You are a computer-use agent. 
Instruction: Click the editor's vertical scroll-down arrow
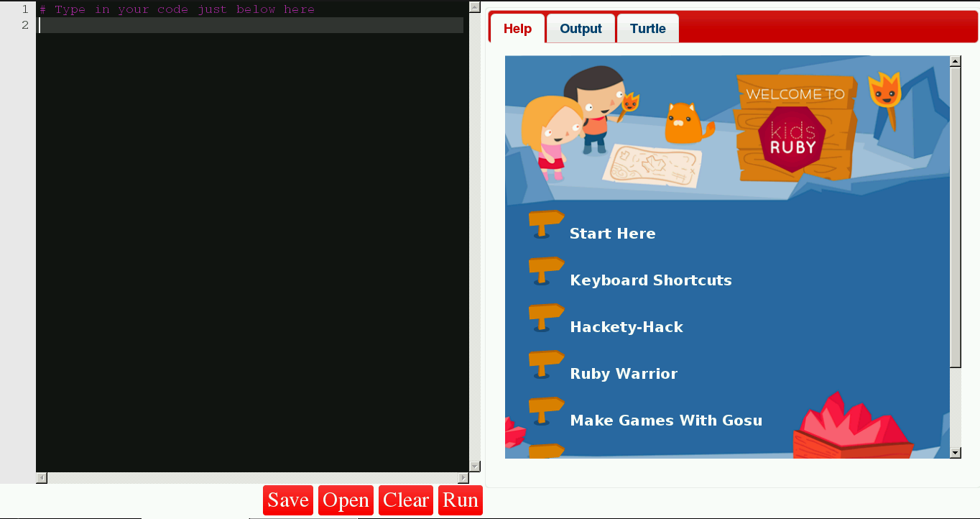[x=474, y=467]
